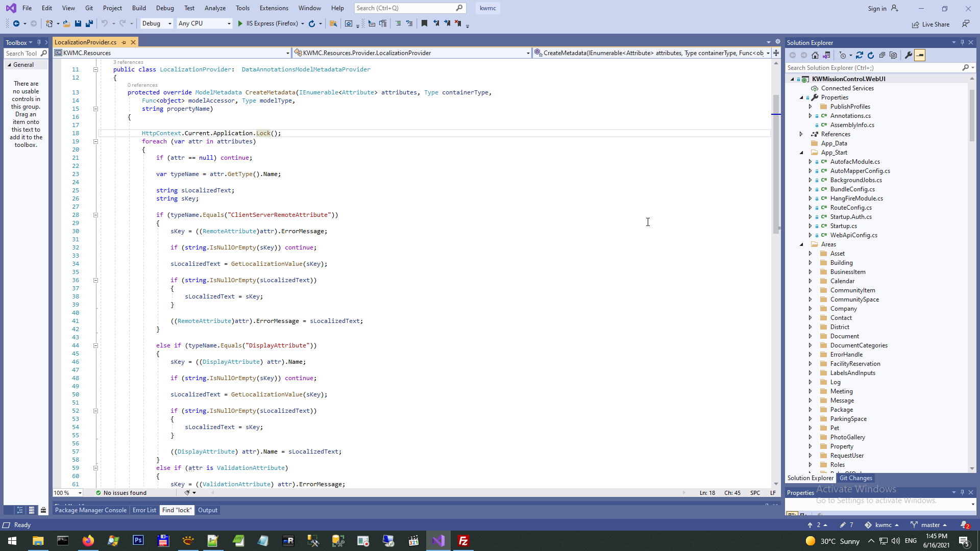Toggle the Preview Selected Items button
The width and height of the screenshot is (980, 551).
coord(920,55)
